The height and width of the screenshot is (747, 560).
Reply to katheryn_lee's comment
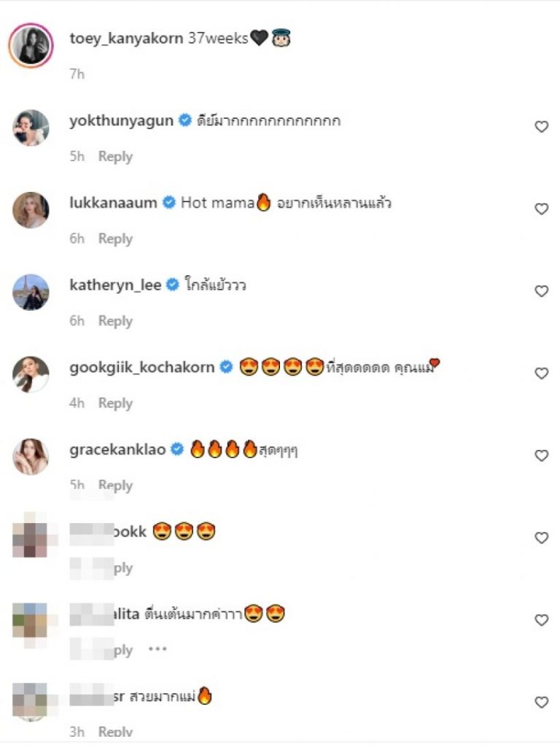coord(115,321)
